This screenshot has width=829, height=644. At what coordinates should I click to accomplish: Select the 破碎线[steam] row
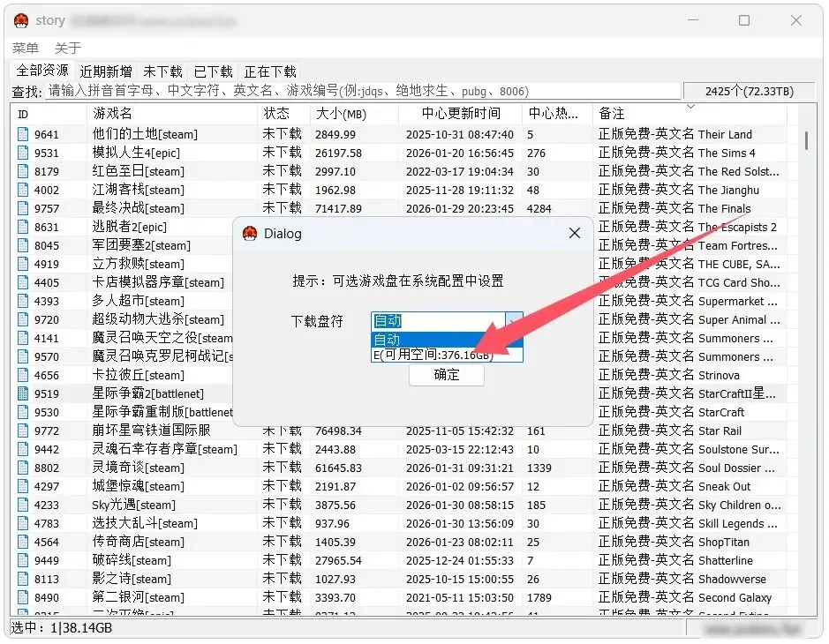399,560
